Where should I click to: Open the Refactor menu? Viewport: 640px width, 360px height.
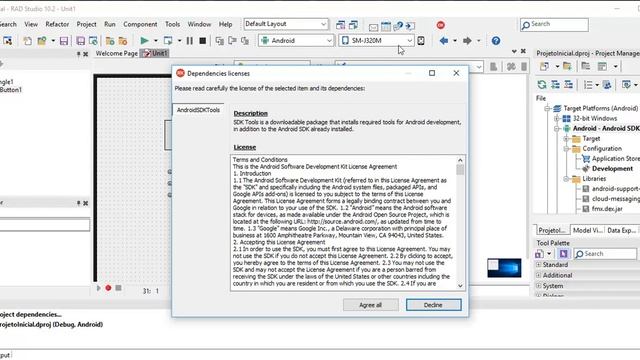pos(57,24)
